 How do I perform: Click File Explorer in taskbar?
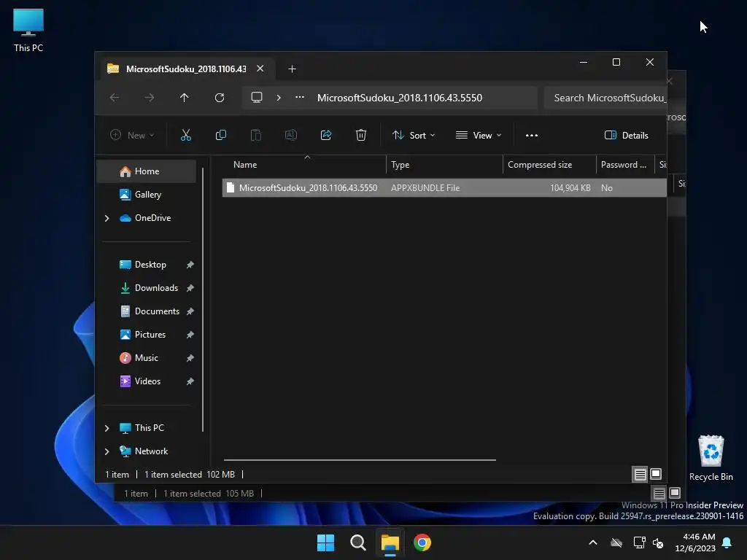coord(390,542)
